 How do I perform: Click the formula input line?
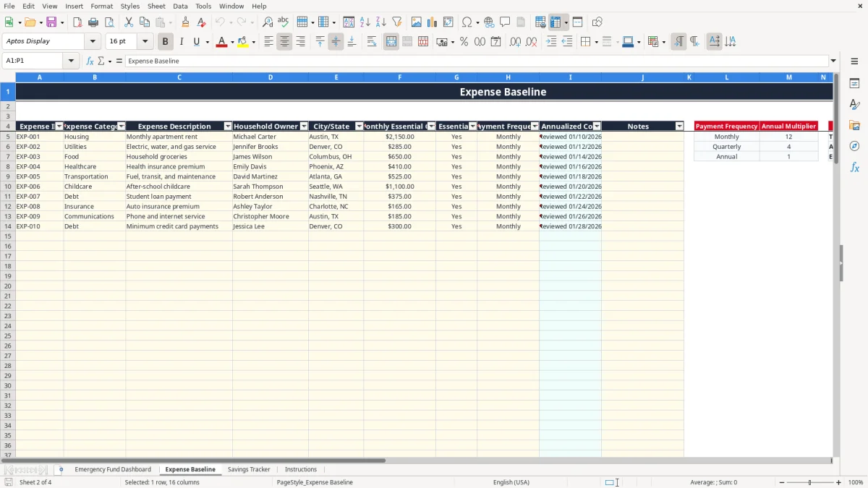[476, 61]
